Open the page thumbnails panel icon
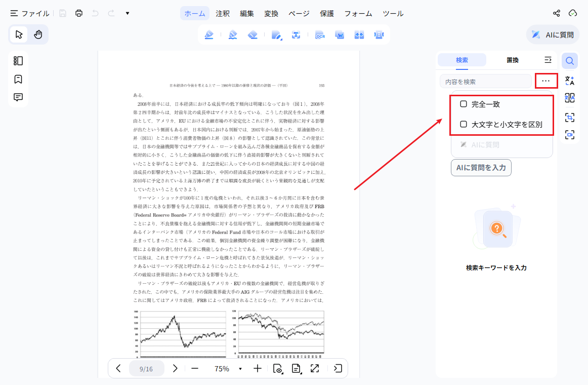588x385 pixels. tap(18, 61)
